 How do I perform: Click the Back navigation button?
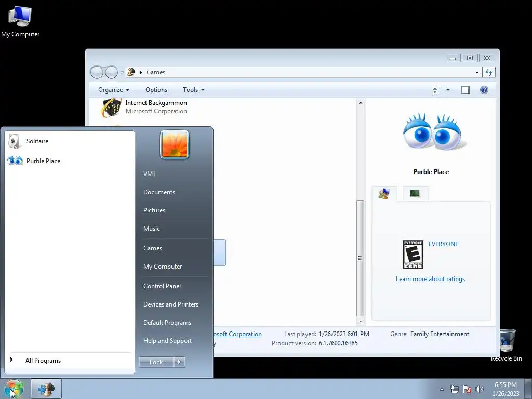[97, 72]
